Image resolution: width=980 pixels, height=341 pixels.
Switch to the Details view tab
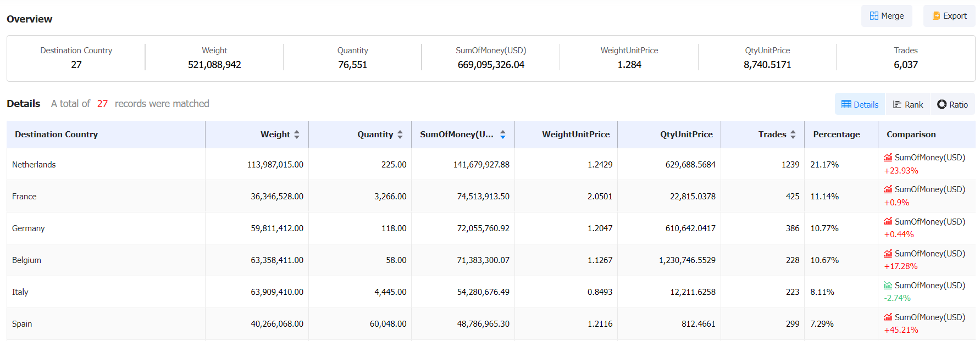(860, 104)
